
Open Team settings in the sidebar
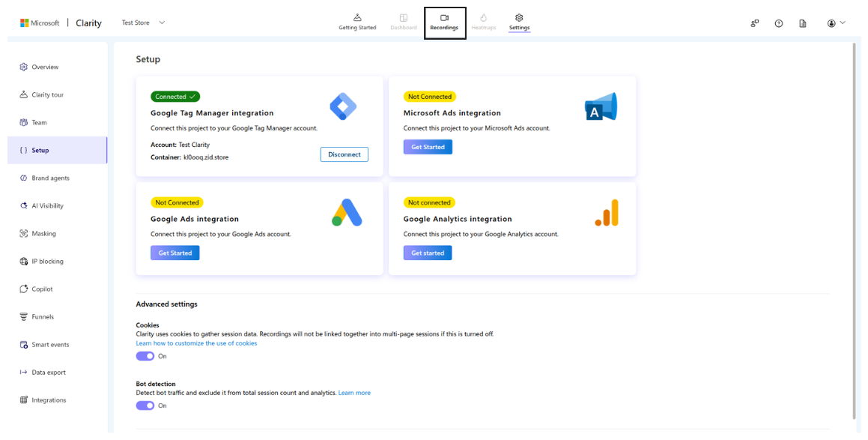coord(58,122)
